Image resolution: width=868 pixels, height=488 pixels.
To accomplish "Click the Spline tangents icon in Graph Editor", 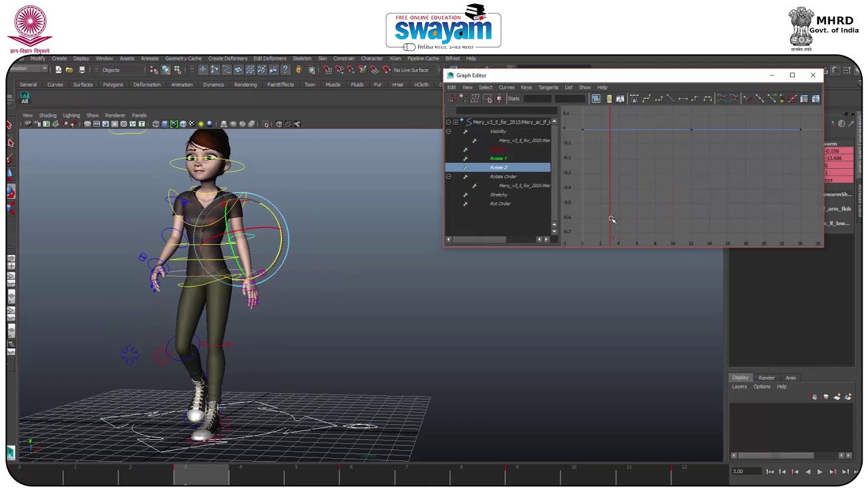I will [x=646, y=99].
